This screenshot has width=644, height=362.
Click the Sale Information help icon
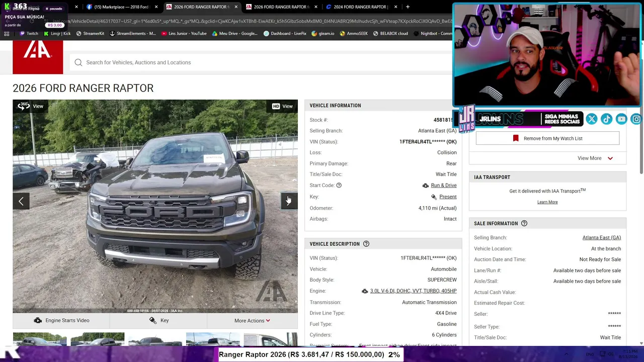[x=524, y=223]
